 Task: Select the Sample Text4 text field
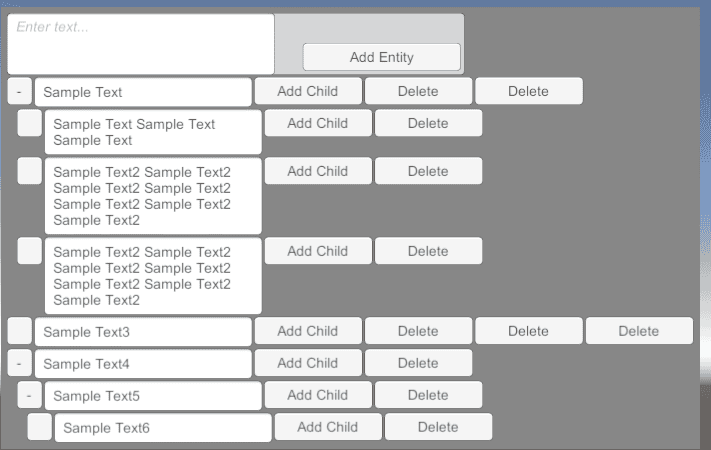point(143,364)
